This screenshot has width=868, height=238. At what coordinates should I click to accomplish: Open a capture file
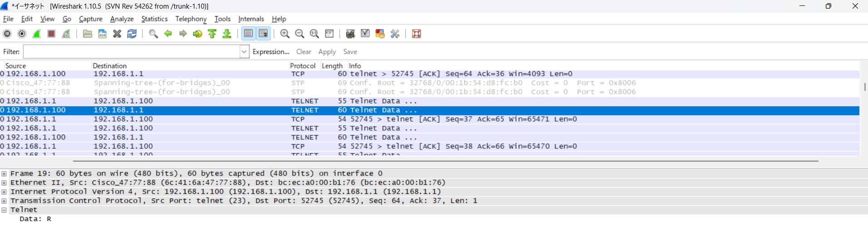coord(88,34)
